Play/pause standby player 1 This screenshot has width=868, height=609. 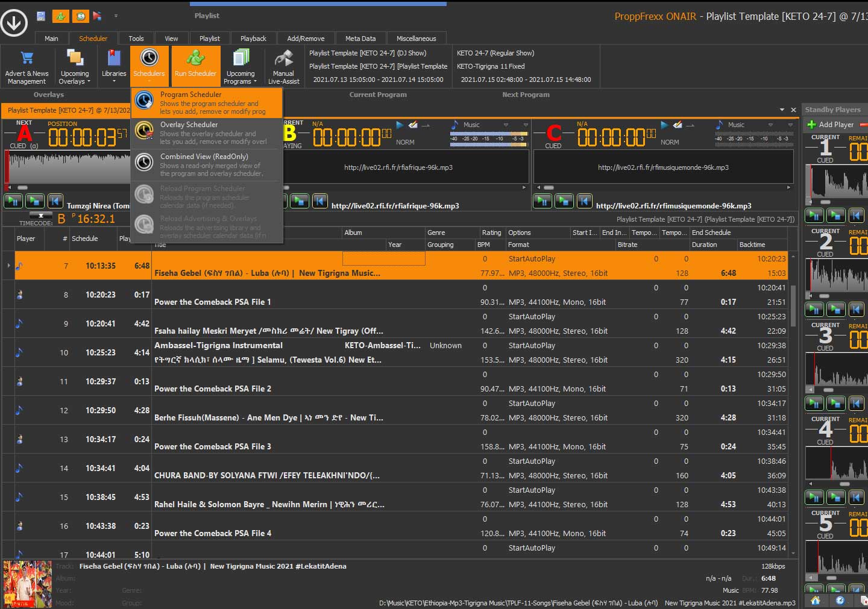[x=814, y=216]
